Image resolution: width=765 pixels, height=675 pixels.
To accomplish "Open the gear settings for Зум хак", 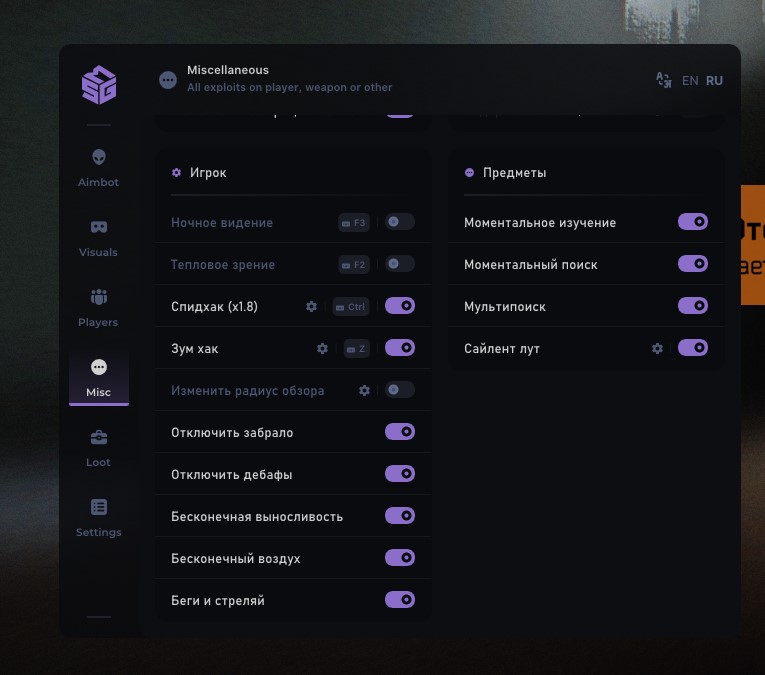I will click(x=322, y=349).
